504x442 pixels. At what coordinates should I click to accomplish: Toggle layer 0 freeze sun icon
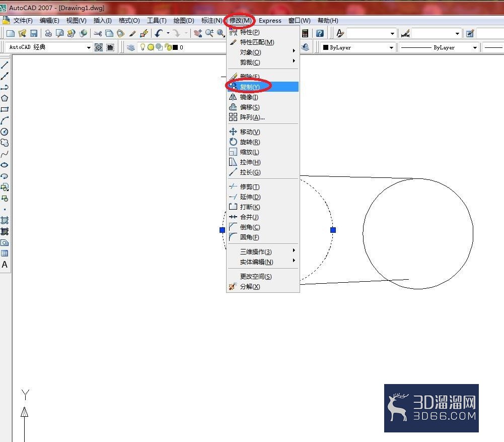(x=151, y=47)
